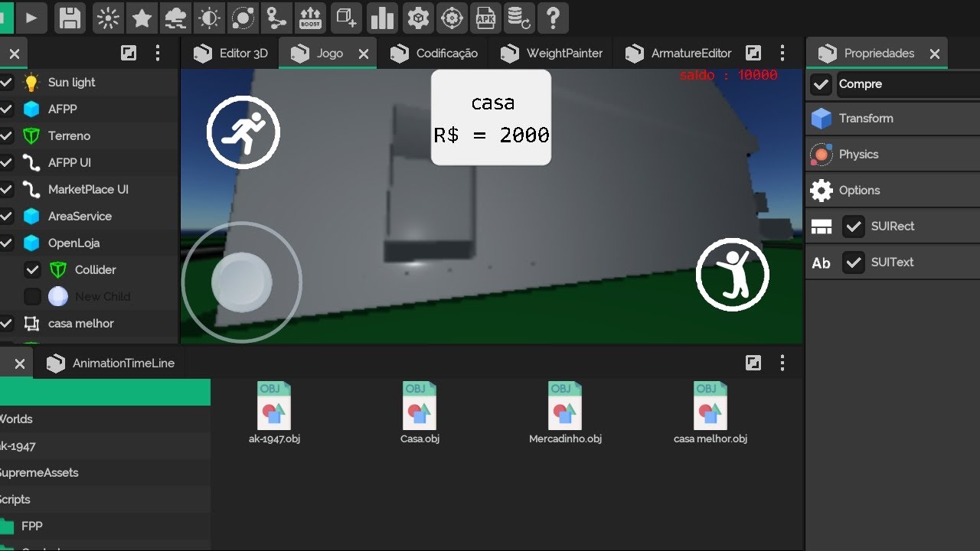Enable the New Child object checkbox
The height and width of the screenshot is (551, 980).
[32, 296]
